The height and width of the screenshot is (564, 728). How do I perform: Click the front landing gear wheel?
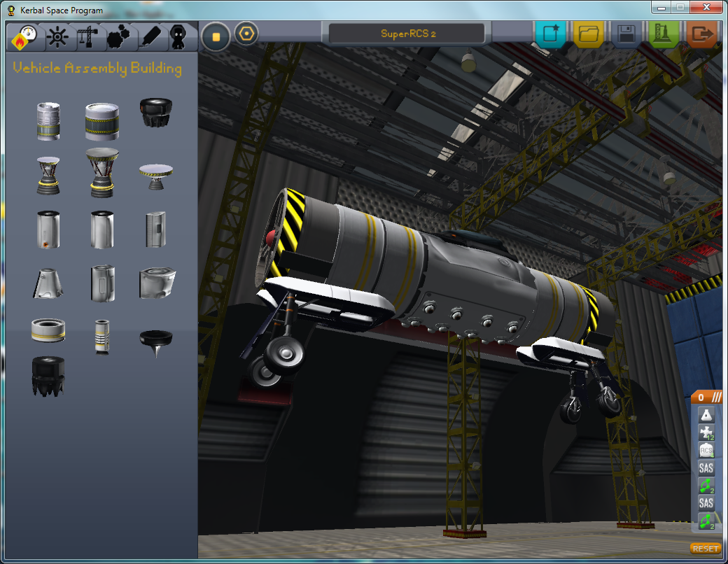[x=283, y=355]
